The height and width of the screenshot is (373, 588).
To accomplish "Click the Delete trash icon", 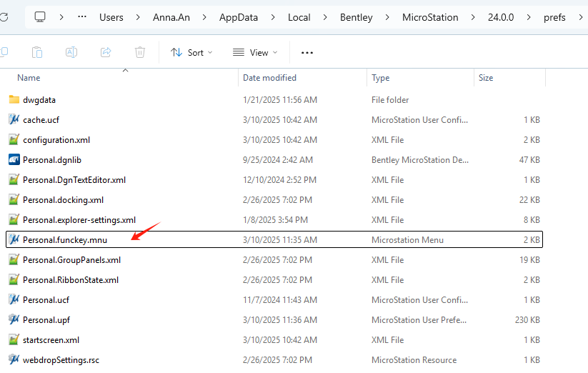I will click(140, 52).
